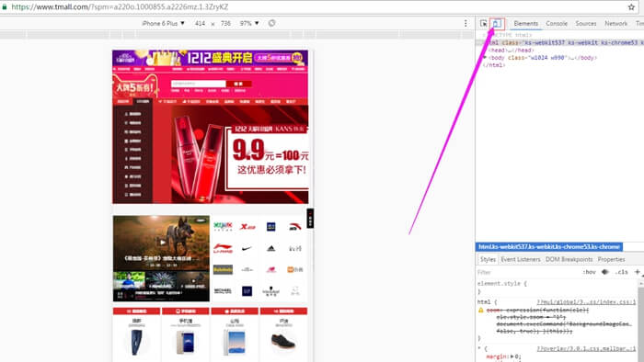644x362 pixels.
Task: Open the iPhone 6 Plus device dropdown
Action: [x=164, y=23]
